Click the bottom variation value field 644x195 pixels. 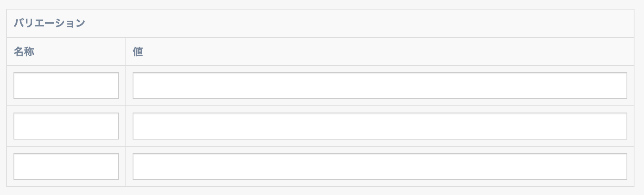point(380,166)
